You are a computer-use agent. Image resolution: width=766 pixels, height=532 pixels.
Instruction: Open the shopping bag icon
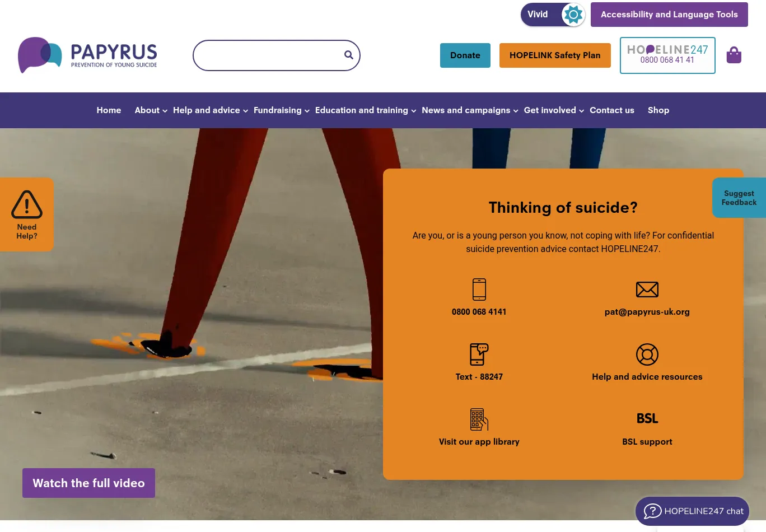734,55
